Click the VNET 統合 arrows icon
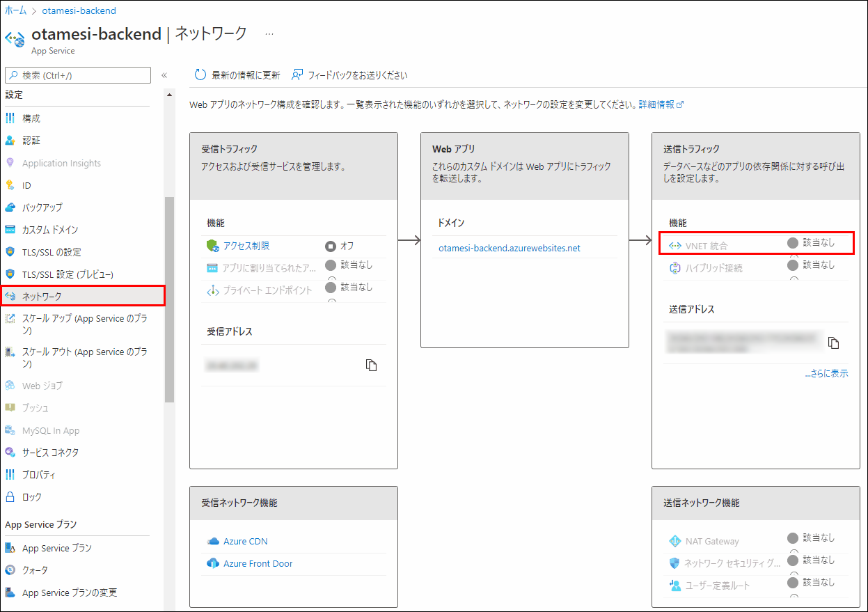This screenshot has width=868, height=612. click(x=675, y=246)
